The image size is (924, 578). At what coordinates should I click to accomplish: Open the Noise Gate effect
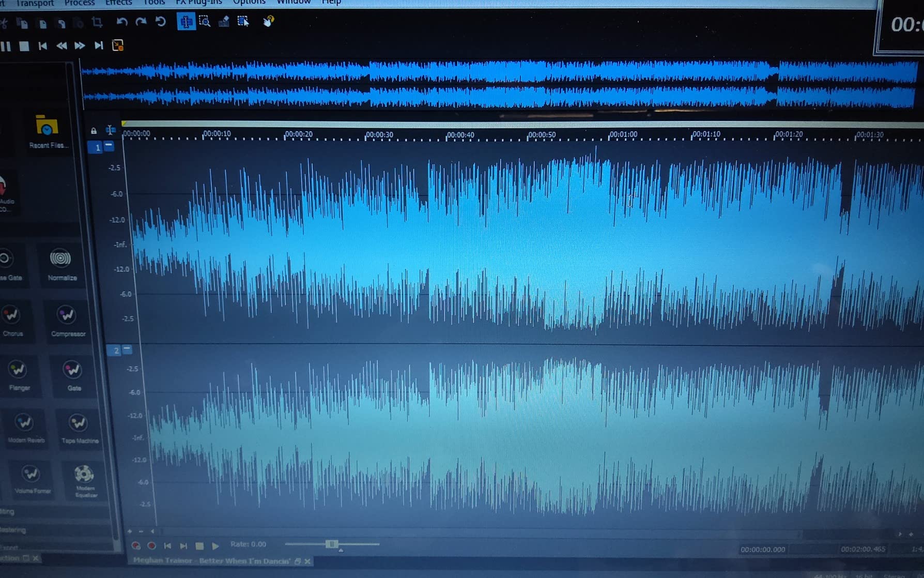point(9,265)
